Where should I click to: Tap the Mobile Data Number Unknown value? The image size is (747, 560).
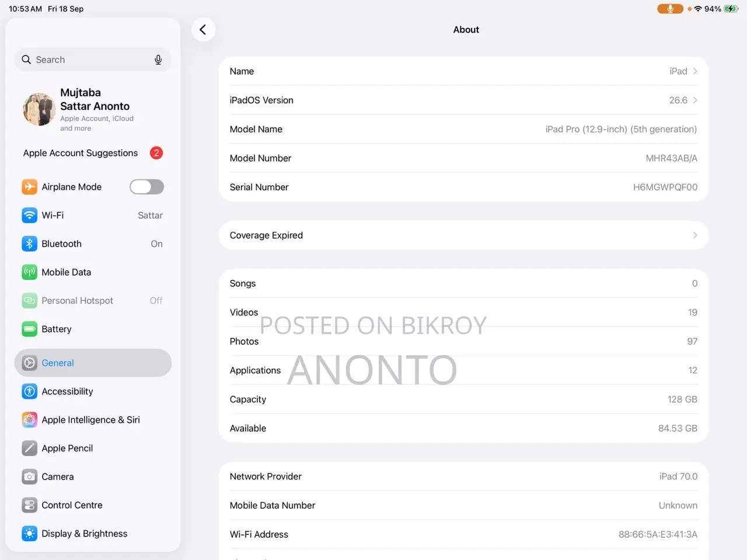tap(678, 506)
